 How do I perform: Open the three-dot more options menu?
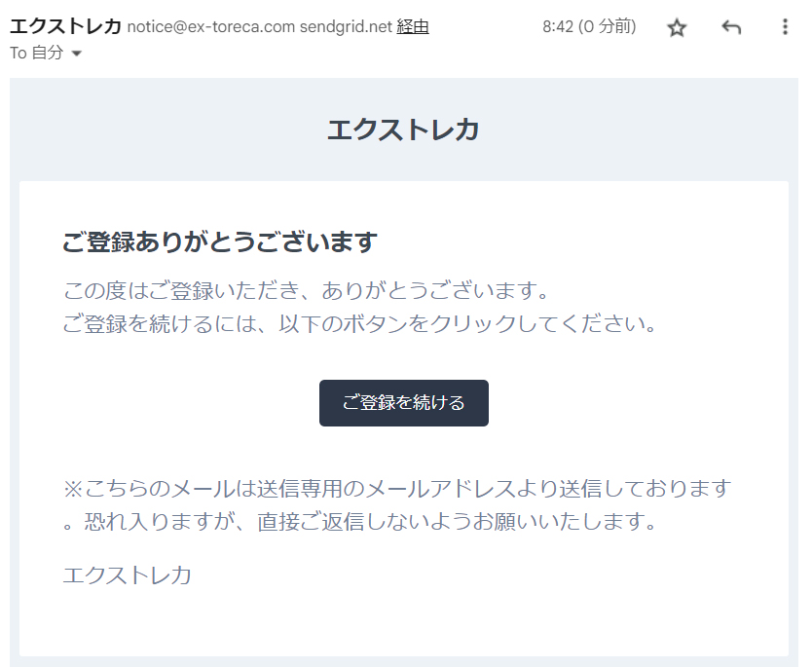click(x=785, y=27)
